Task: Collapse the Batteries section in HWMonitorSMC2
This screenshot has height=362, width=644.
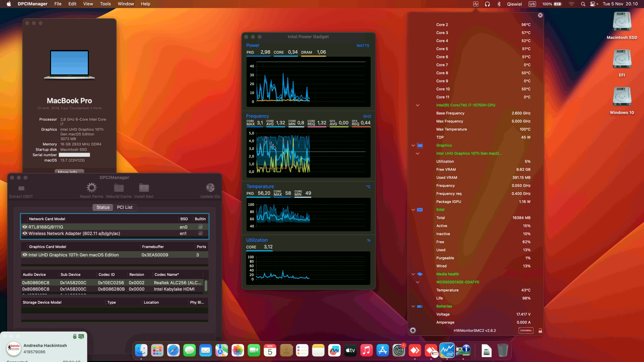Action: 413,306
